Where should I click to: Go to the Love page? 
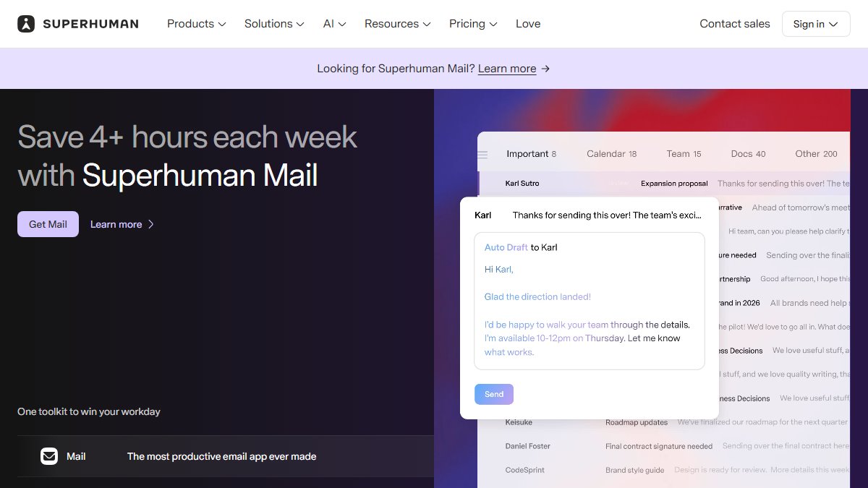(528, 24)
